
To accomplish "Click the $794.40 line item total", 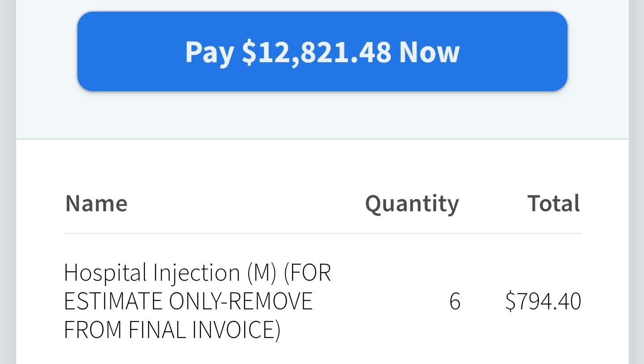I will tap(543, 301).
